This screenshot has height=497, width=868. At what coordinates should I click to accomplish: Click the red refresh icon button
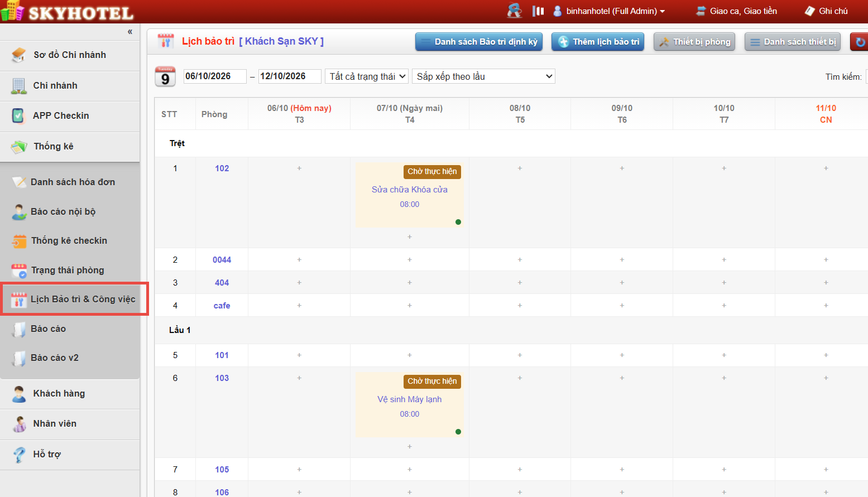pos(860,42)
